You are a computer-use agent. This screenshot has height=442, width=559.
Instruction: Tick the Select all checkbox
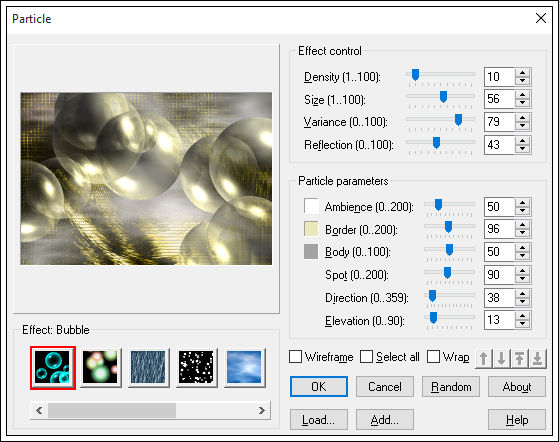(x=366, y=356)
